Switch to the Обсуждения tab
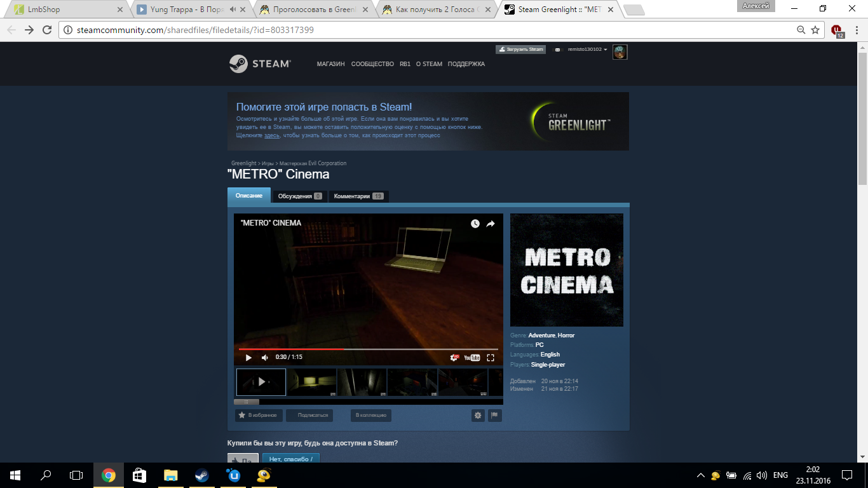 [299, 196]
